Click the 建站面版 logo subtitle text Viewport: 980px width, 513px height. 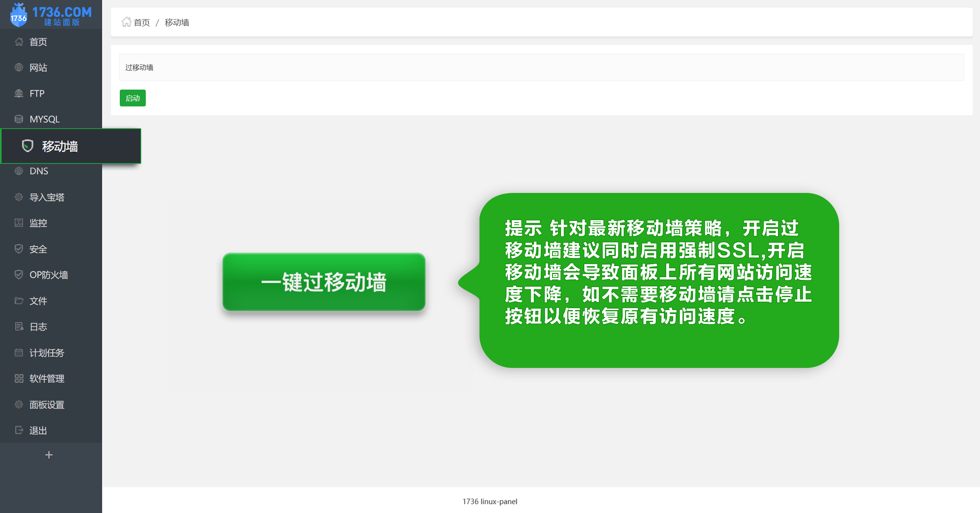[x=62, y=22]
